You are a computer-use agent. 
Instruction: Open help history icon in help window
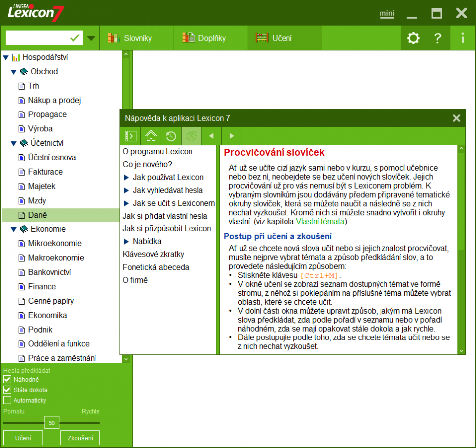click(171, 135)
